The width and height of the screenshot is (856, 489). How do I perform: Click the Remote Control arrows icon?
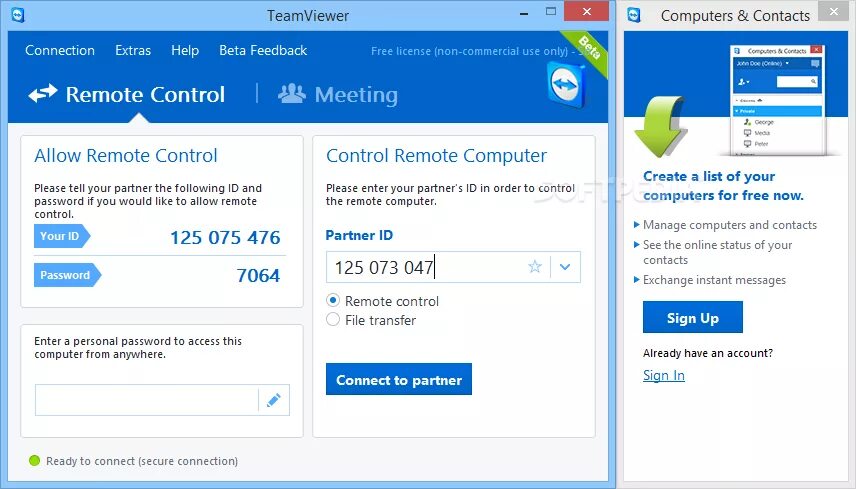coord(43,93)
